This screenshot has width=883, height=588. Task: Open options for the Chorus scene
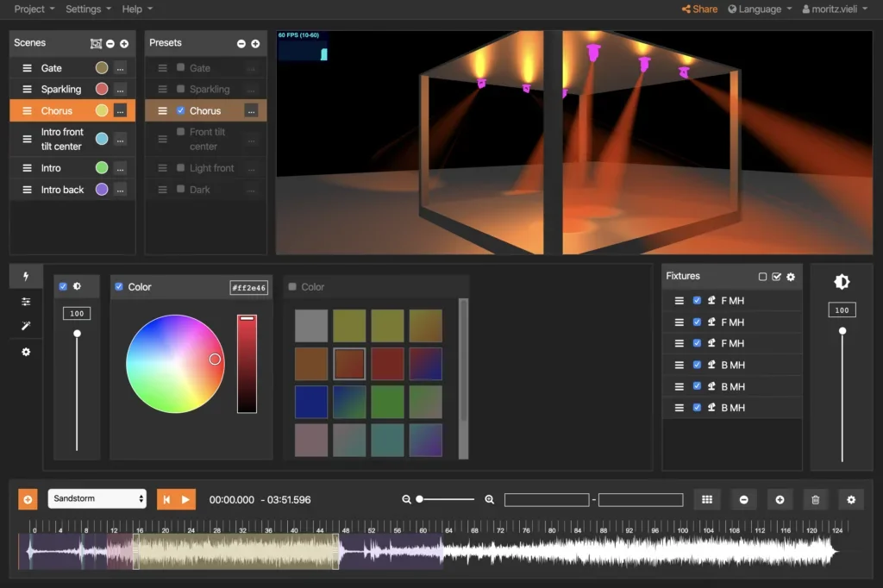(120, 111)
